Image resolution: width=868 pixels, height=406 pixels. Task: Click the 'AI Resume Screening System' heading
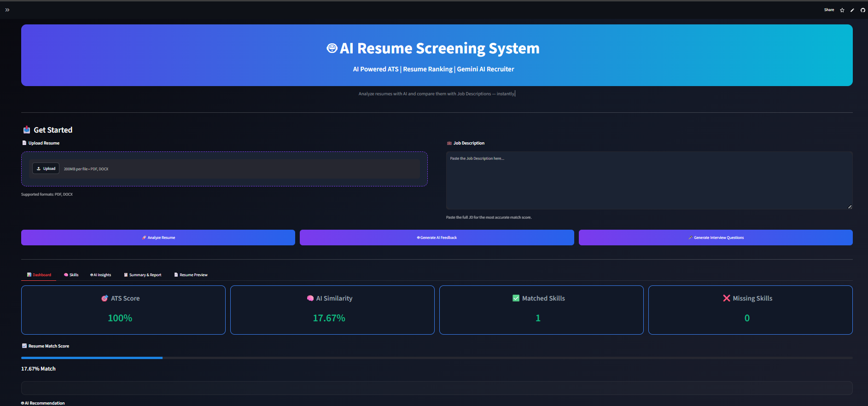coord(439,48)
